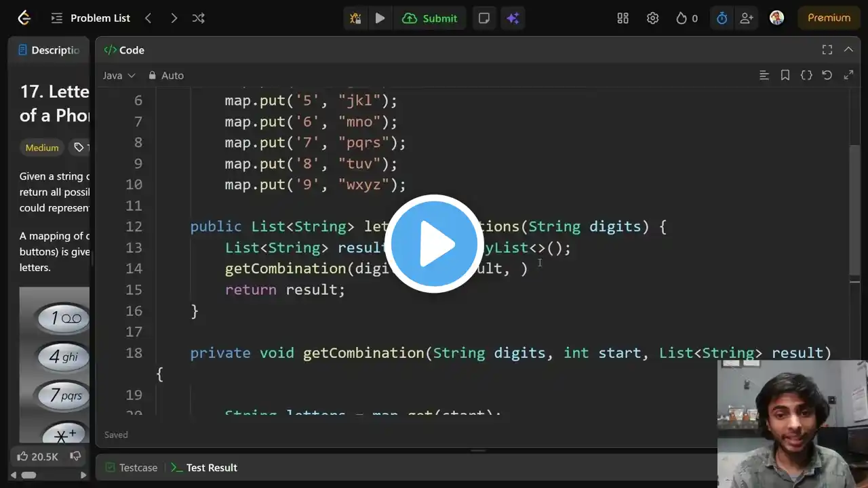
Task: Start the debugger from the top toolbar
Action: (x=355, y=18)
